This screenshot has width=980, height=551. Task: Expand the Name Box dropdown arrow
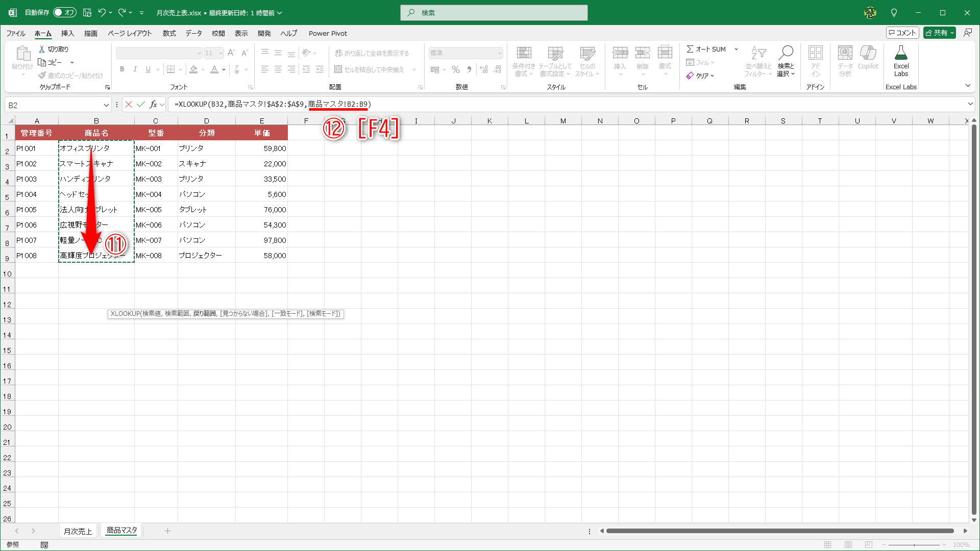[x=106, y=105]
